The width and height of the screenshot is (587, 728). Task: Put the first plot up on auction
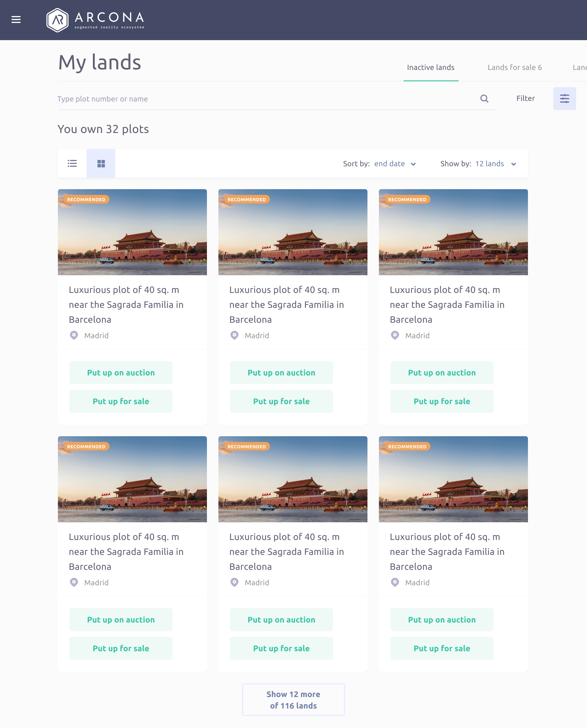[121, 373]
